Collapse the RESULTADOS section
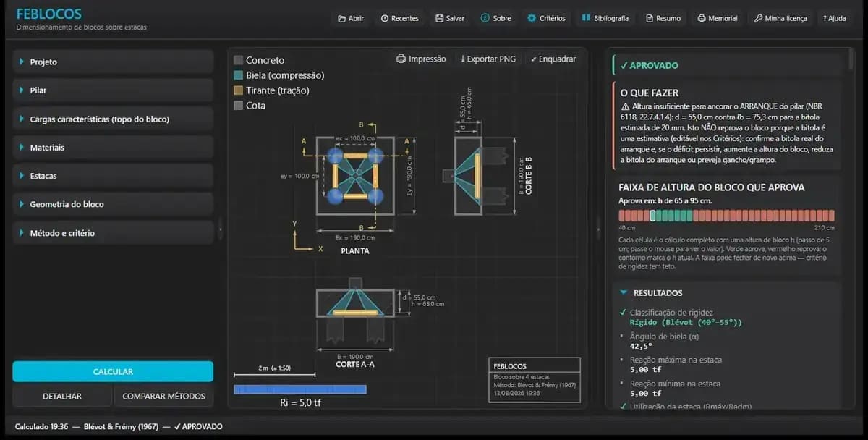 [726, 293]
